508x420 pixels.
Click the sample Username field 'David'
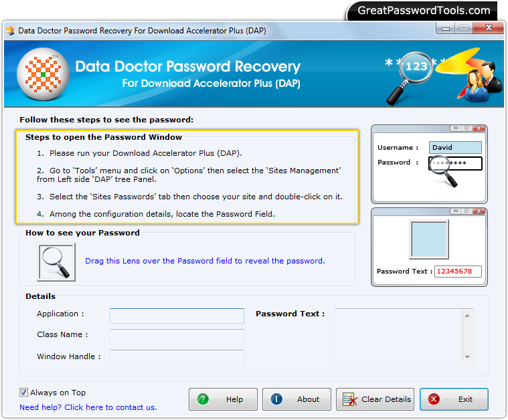pyautogui.click(x=455, y=147)
